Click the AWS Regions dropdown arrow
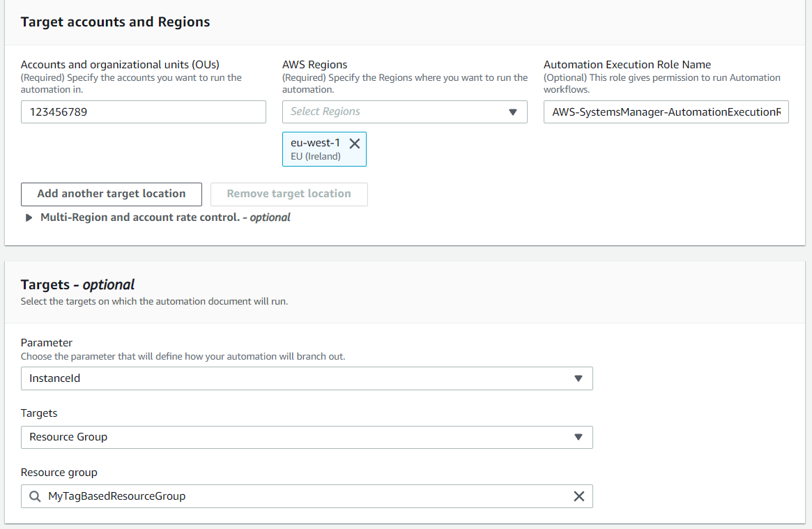 click(513, 112)
